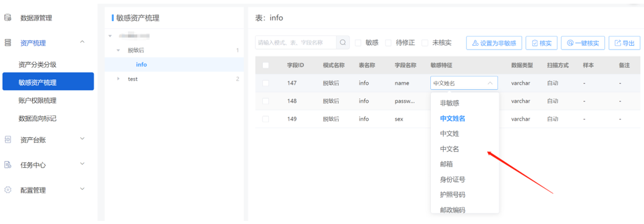Click field name cell 'sex'
Image resolution: width=644 pixels, height=224 pixels.
tap(399, 119)
